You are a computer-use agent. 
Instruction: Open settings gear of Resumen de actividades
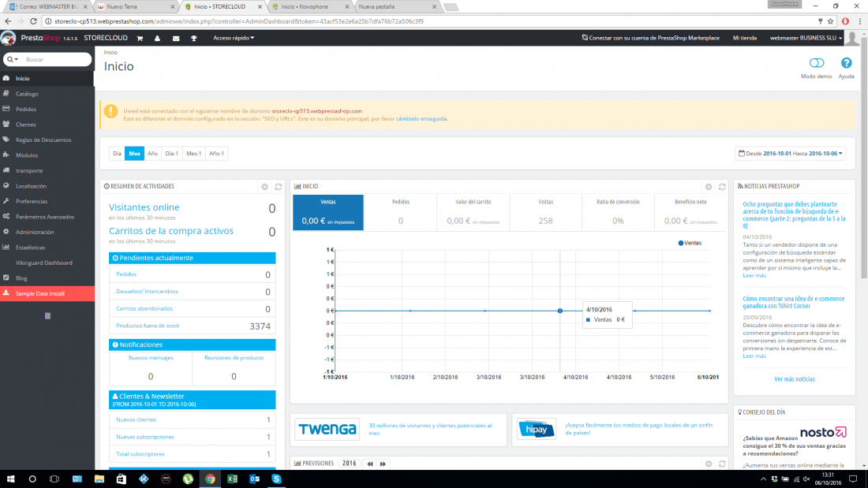(264, 187)
